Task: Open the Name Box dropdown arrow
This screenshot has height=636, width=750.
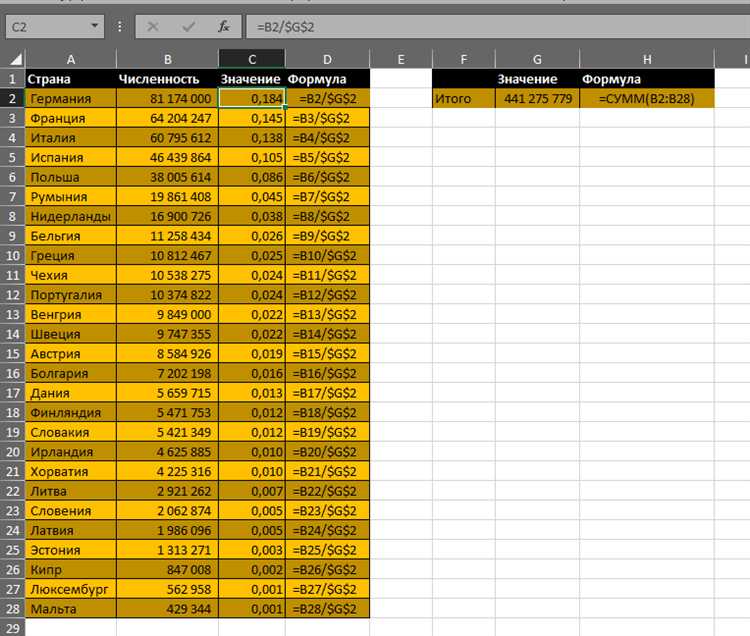Action: point(95,26)
